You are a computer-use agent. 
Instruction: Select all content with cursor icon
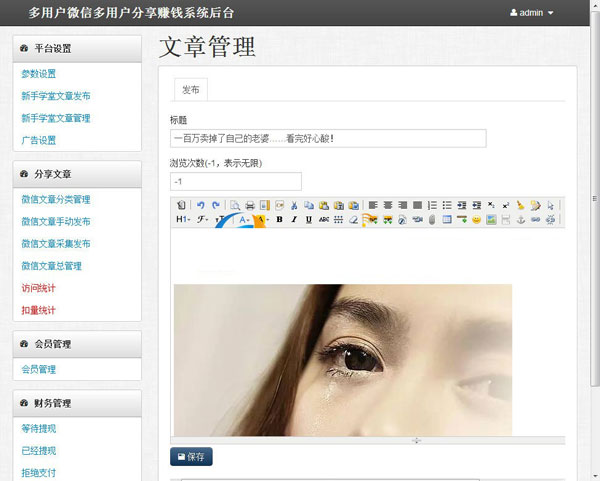550,205
